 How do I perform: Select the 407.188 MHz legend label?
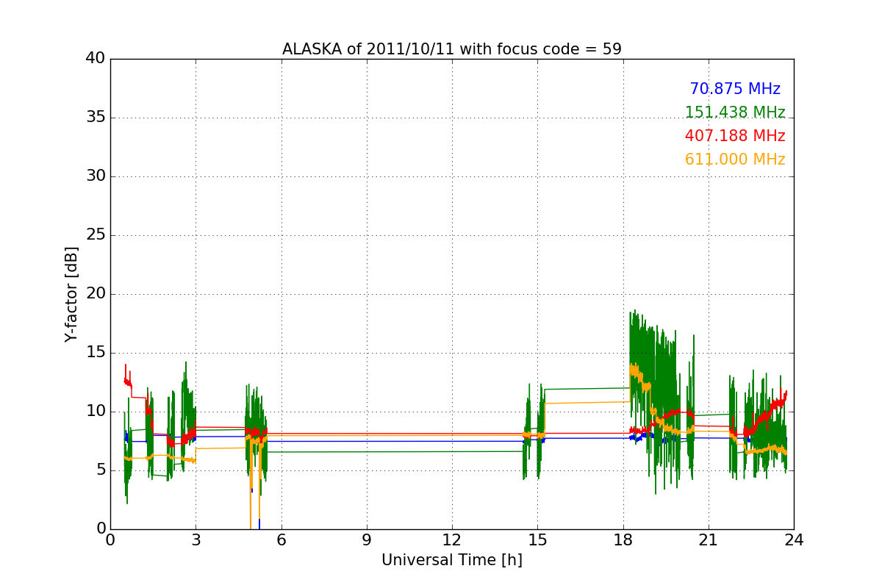tap(735, 136)
